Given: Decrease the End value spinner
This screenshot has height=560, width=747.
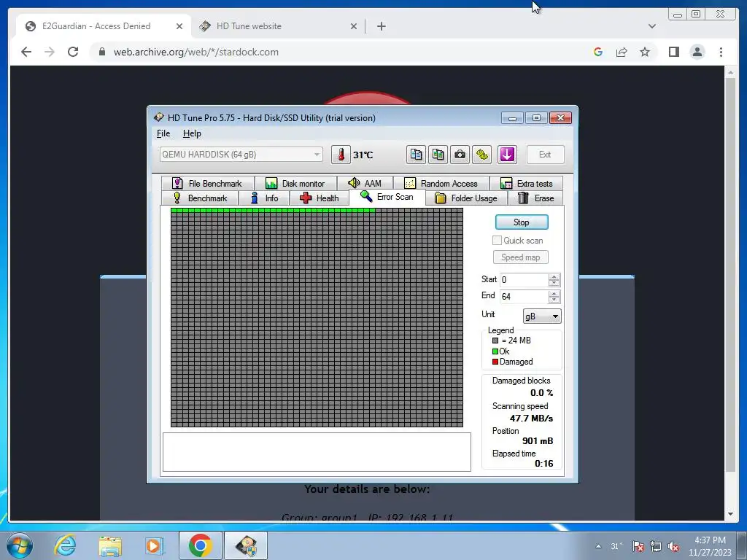Looking at the screenshot, I should (x=554, y=300).
